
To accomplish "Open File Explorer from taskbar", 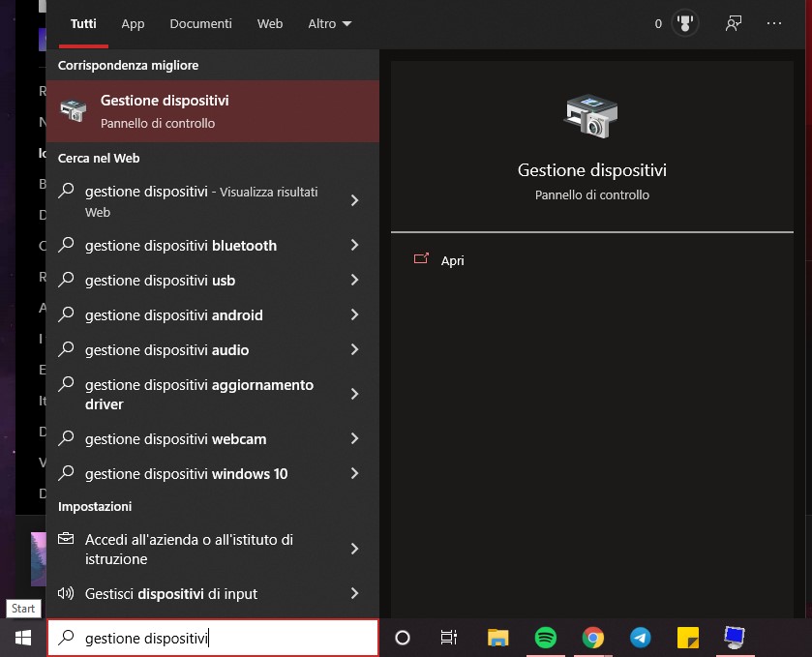I will coord(497,638).
